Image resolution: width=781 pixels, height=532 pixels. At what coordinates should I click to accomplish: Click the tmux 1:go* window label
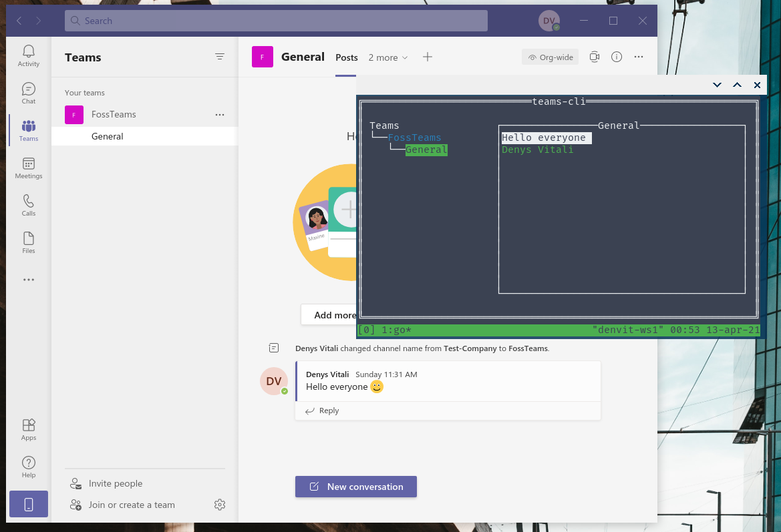pos(396,330)
